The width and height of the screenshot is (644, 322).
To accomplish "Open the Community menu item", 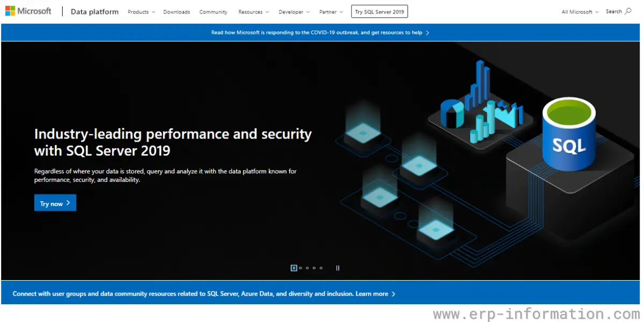I will 213,12.
